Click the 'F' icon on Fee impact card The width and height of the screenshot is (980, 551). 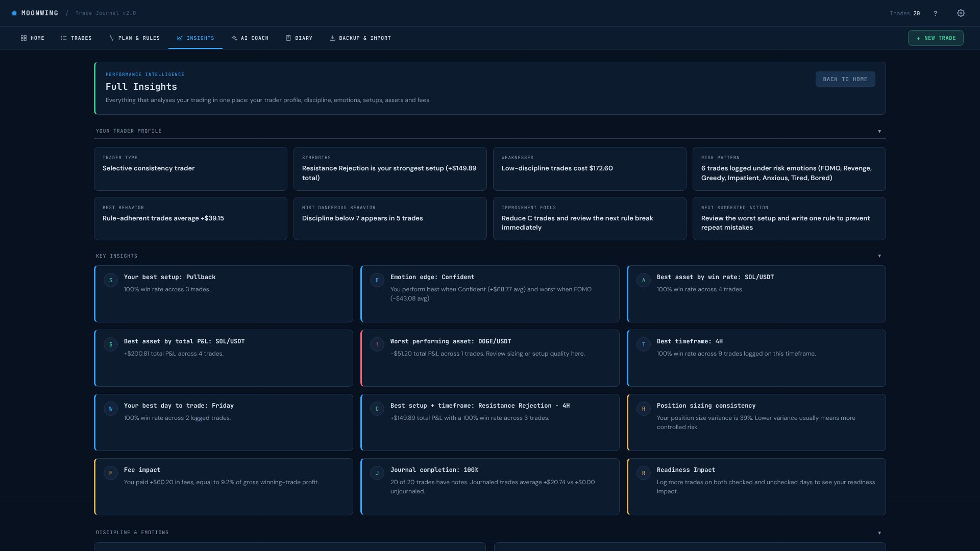point(111,473)
